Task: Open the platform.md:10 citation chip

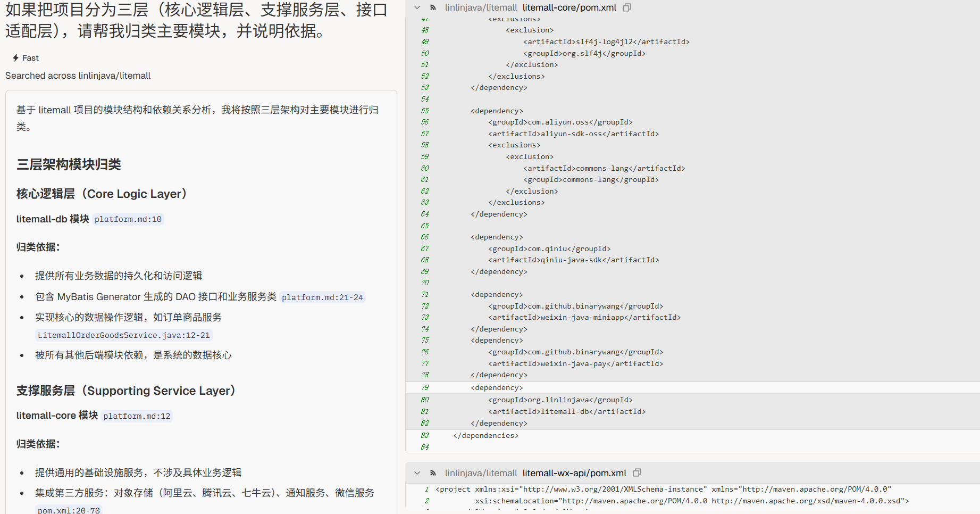Action: [128, 219]
